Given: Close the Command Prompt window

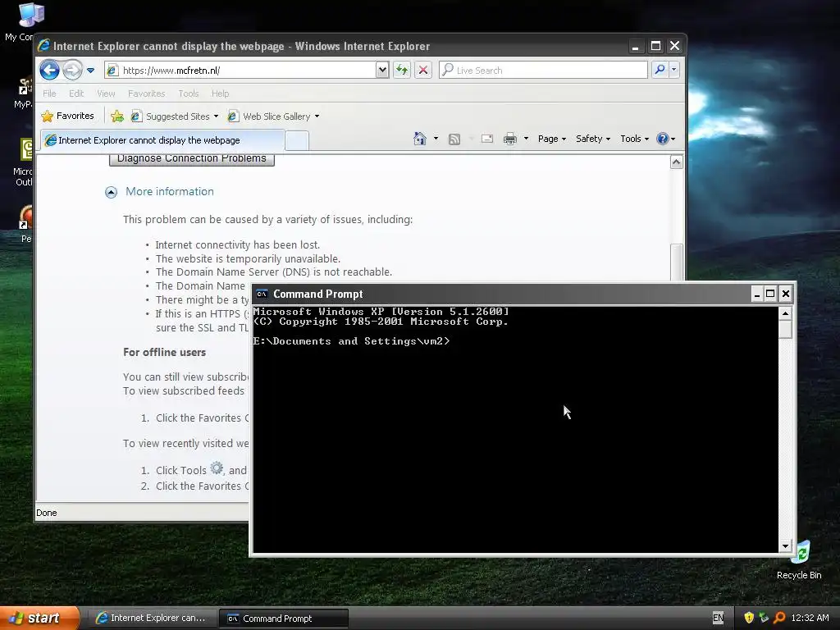Looking at the screenshot, I should tap(785, 294).
